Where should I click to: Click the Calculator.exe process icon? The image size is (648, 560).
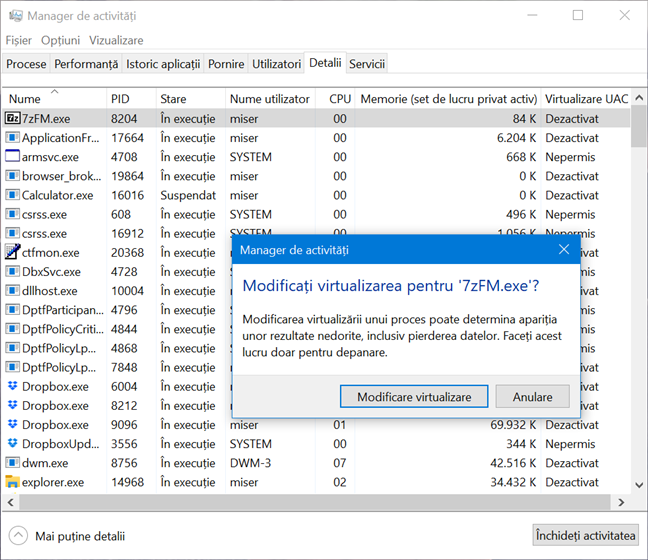click(x=12, y=195)
